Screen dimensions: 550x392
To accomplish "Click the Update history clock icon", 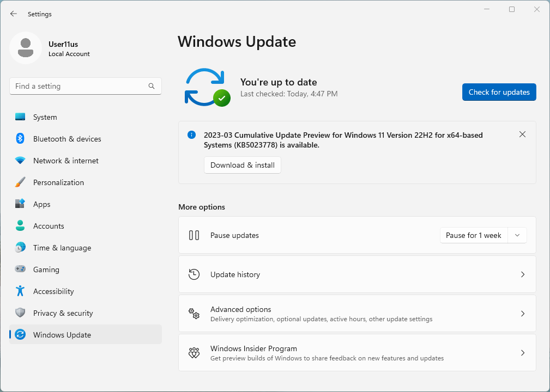I will click(x=194, y=274).
